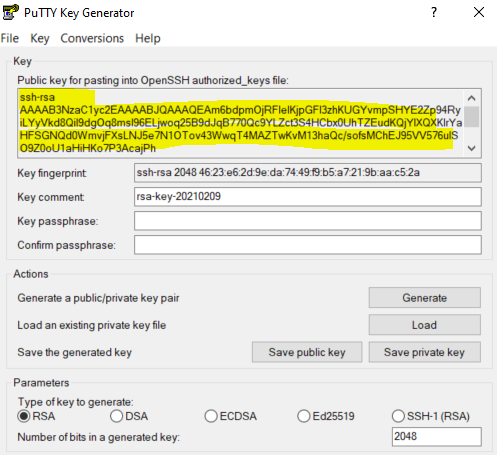Open the Conversions menu
Viewport: 497px width, 455px height.
tap(92, 38)
